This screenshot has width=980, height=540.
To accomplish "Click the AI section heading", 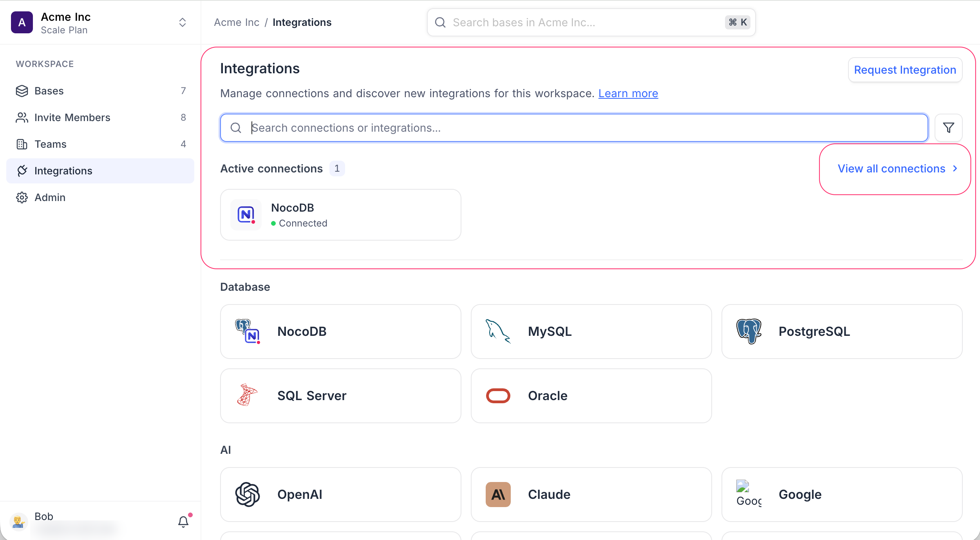I will point(226,450).
